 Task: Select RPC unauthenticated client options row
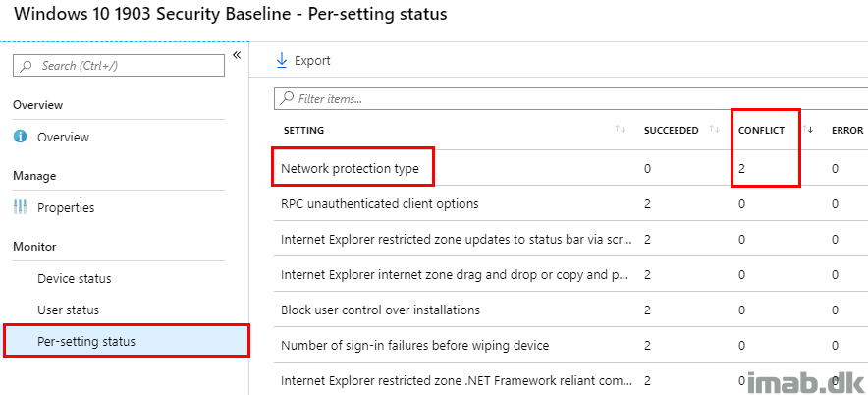point(570,203)
